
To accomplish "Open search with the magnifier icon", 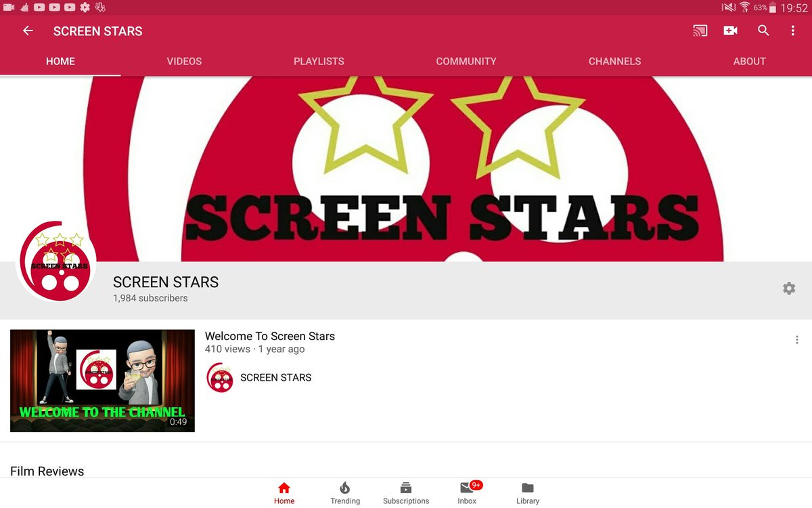I will [x=763, y=31].
